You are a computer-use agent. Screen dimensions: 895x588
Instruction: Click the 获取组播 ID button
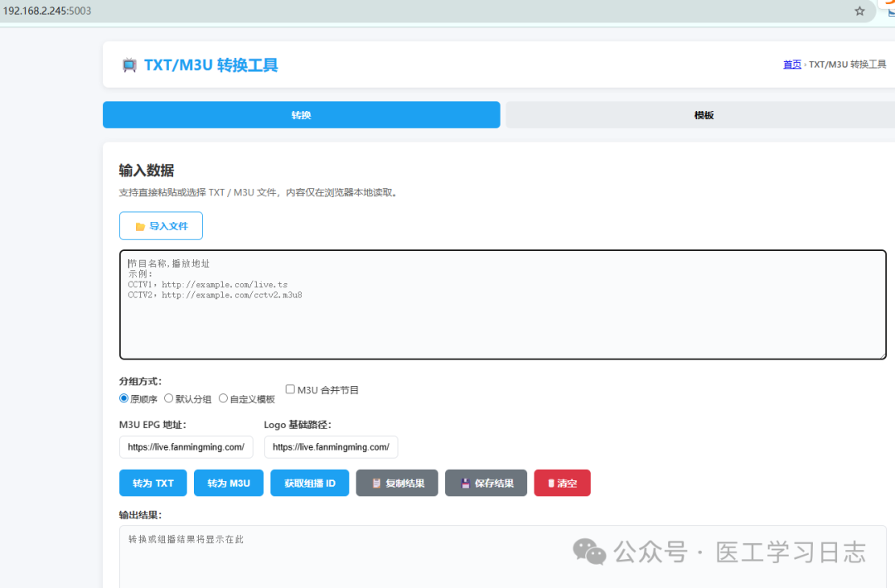point(309,483)
